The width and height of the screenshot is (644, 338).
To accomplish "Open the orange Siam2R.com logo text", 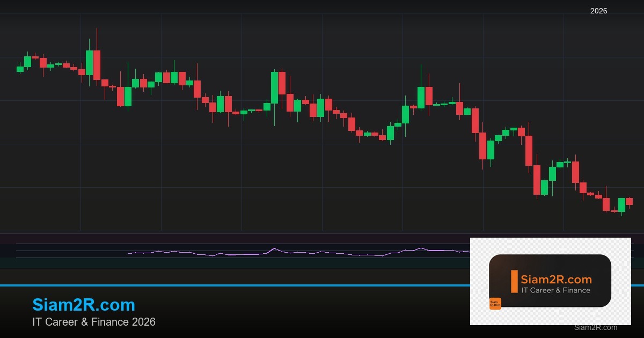I will point(556,279).
